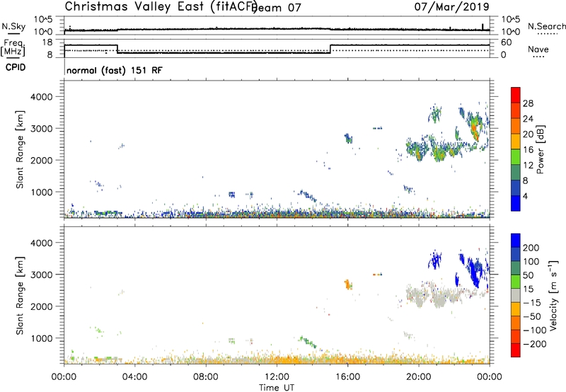The image size is (566, 392).
Task: Click the '4000' tick on power panel axis
Action: 42,97
